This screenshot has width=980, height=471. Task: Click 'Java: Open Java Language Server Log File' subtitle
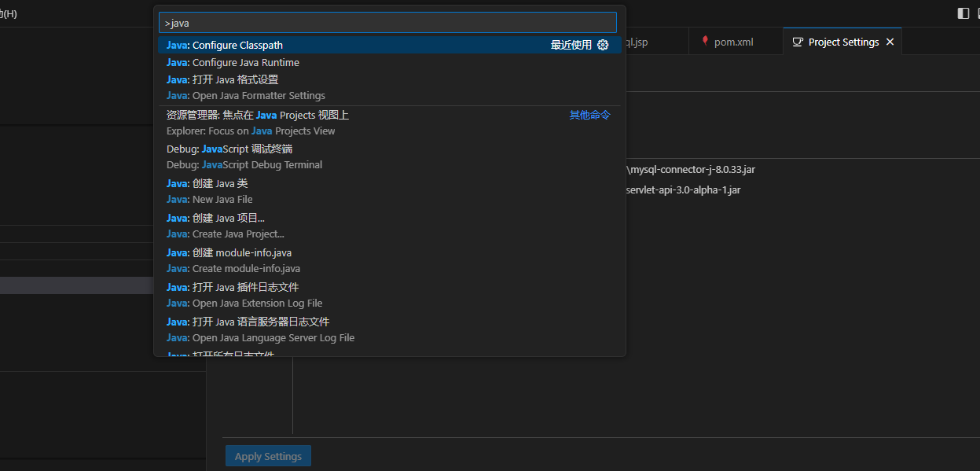[x=260, y=338]
